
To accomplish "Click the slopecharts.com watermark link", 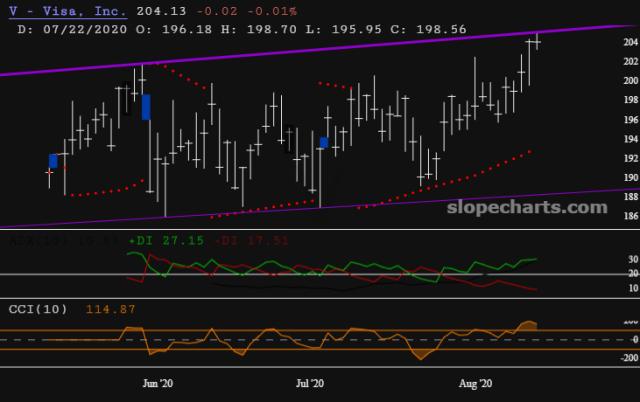I will [x=529, y=207].
